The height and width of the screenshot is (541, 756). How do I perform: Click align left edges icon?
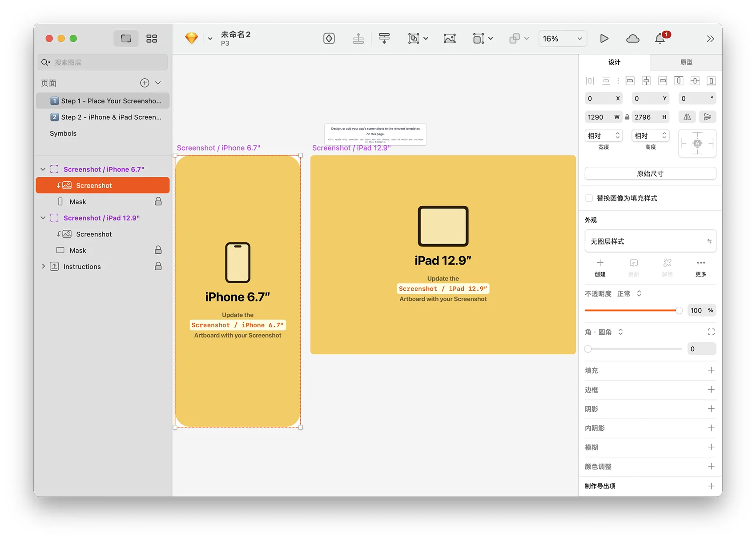(630, 80)
